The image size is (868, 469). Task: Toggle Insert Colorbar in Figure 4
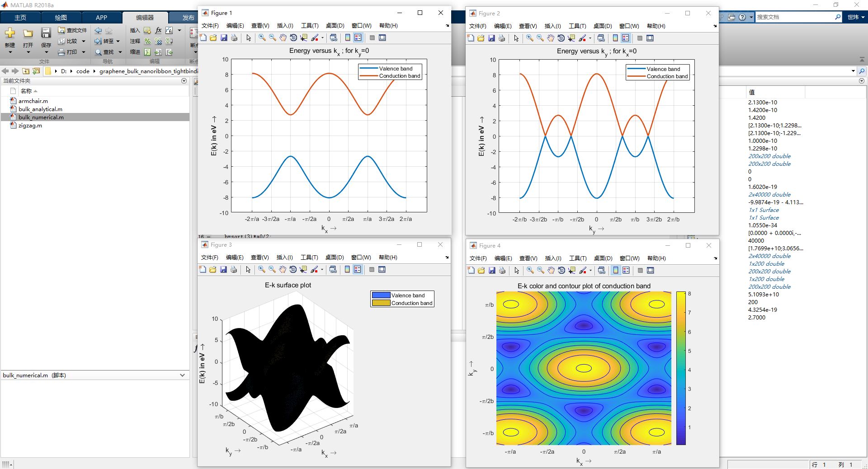[x=616, y=271]
